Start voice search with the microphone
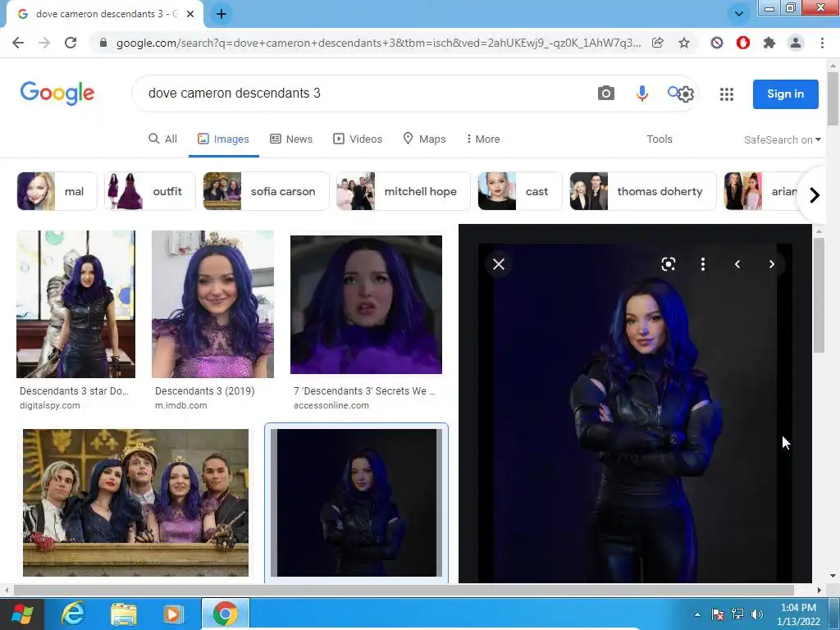Screen dimensions: 840x630 pos(641,94)
